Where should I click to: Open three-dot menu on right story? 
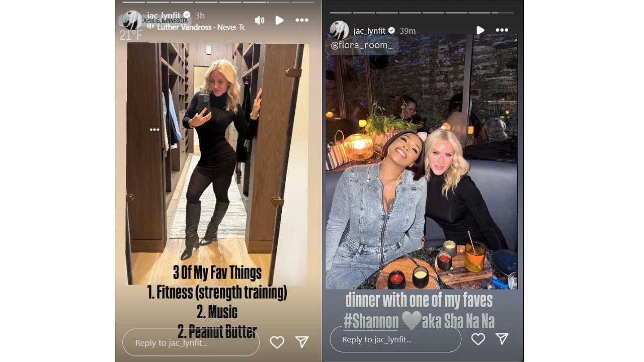click(502, 30)
